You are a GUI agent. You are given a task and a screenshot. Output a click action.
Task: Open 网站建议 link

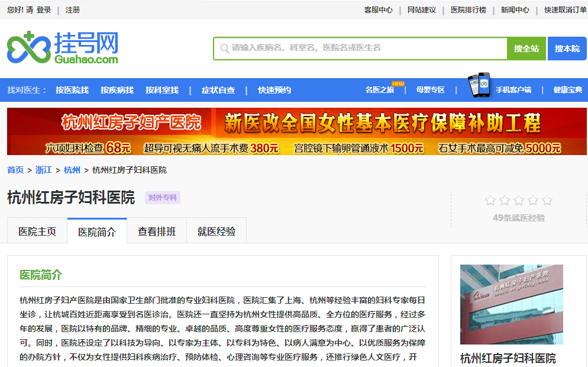422,10
